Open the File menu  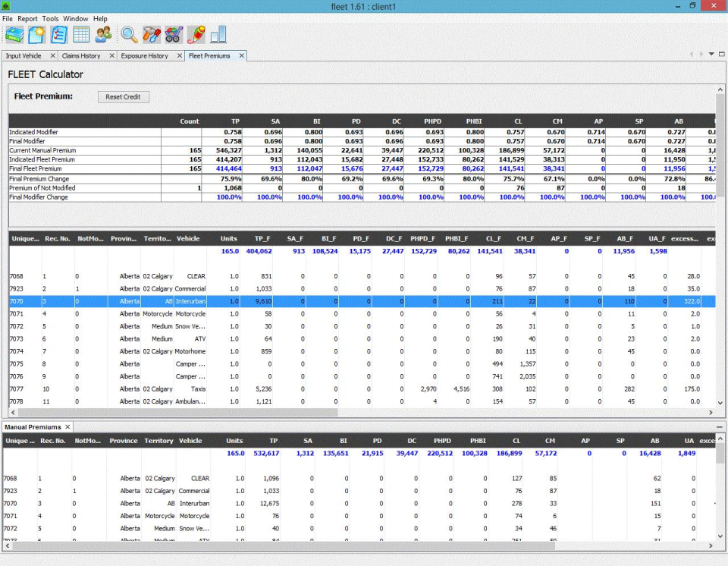coord(8,18)
